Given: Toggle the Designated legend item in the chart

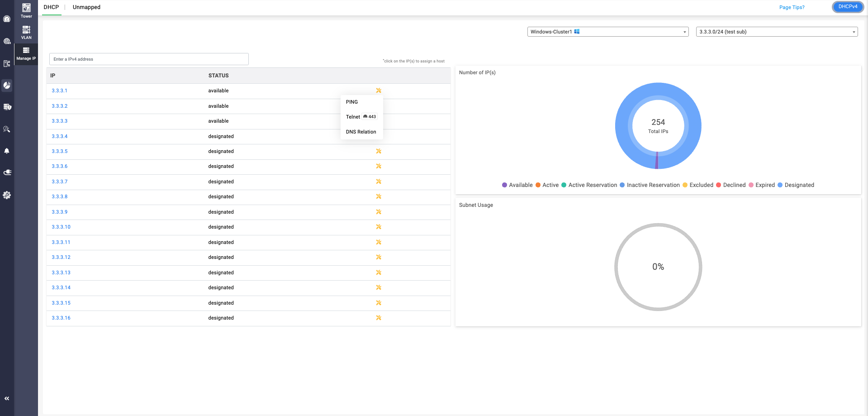Looking at the screenshot, I should (x=796, y=185).
